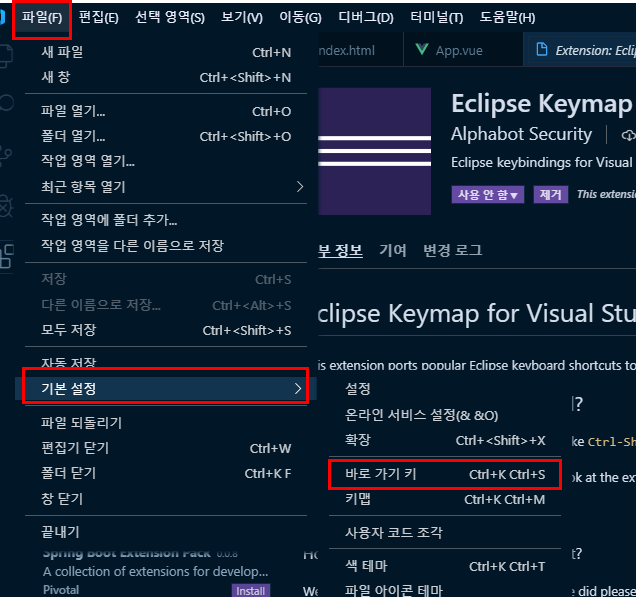636x597 pixels.
Task: Open the 파일(F) menu
Action: click(42, 17)
